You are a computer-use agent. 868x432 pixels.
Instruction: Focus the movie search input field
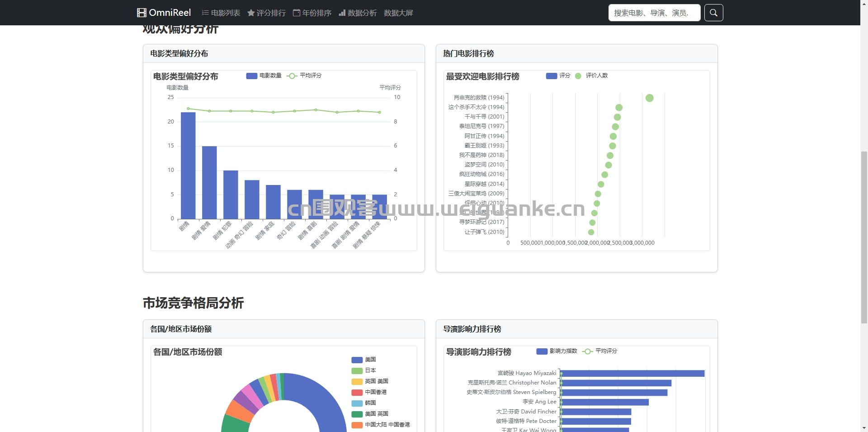654,13
